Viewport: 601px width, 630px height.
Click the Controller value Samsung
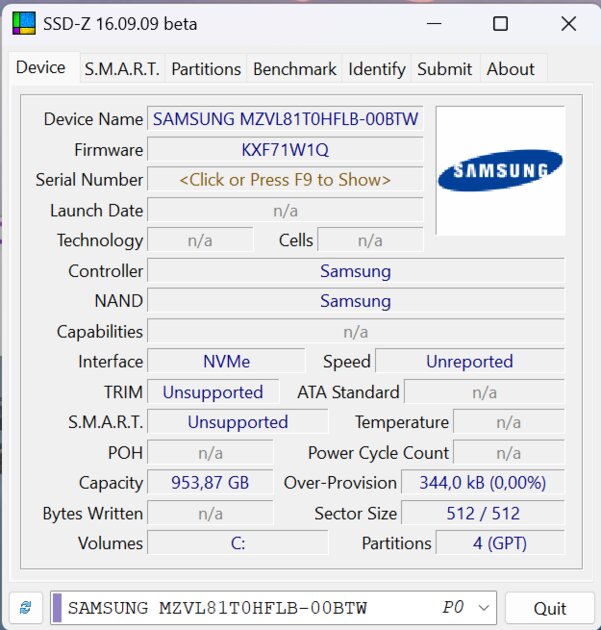[356, 271]
